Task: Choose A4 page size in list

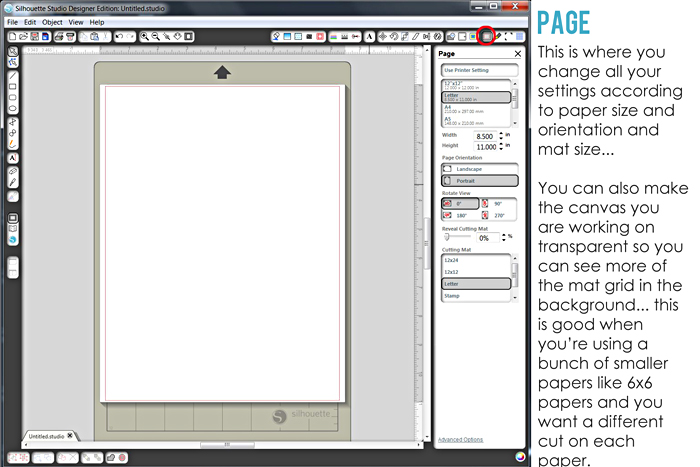Action: click(x=476, y=109)
